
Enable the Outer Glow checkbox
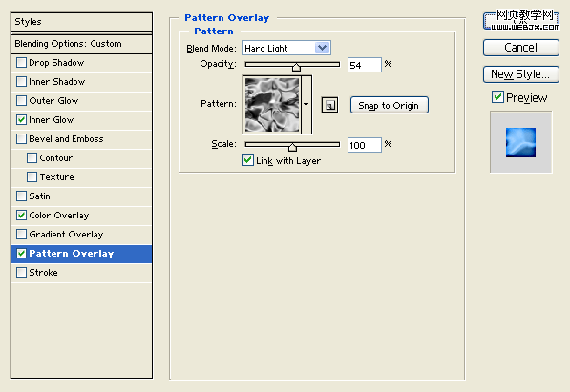(x=21, y=101)
